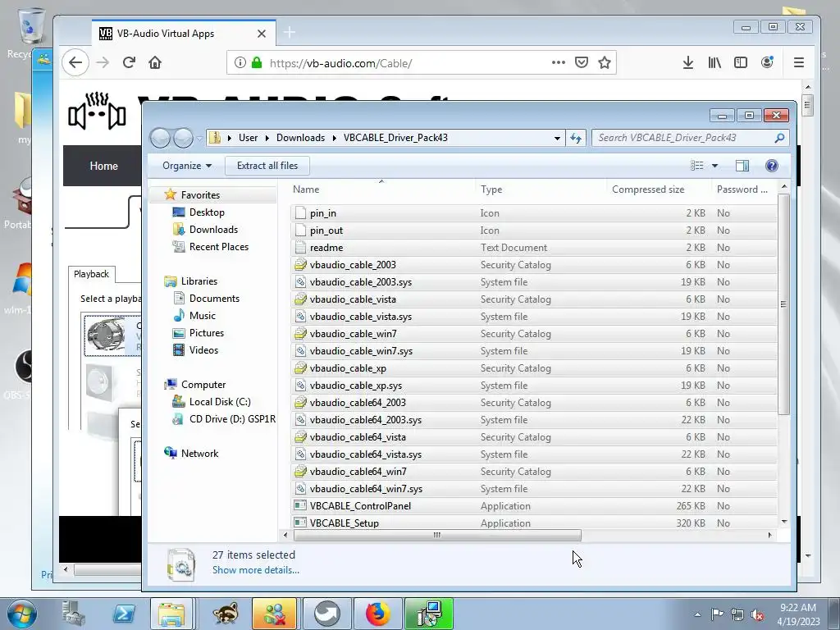The height and width of the screenshot is (630, 840).
Task: Select the vbaudio_cable_win7.sys file icon
Action: click(x=300, y=351)
